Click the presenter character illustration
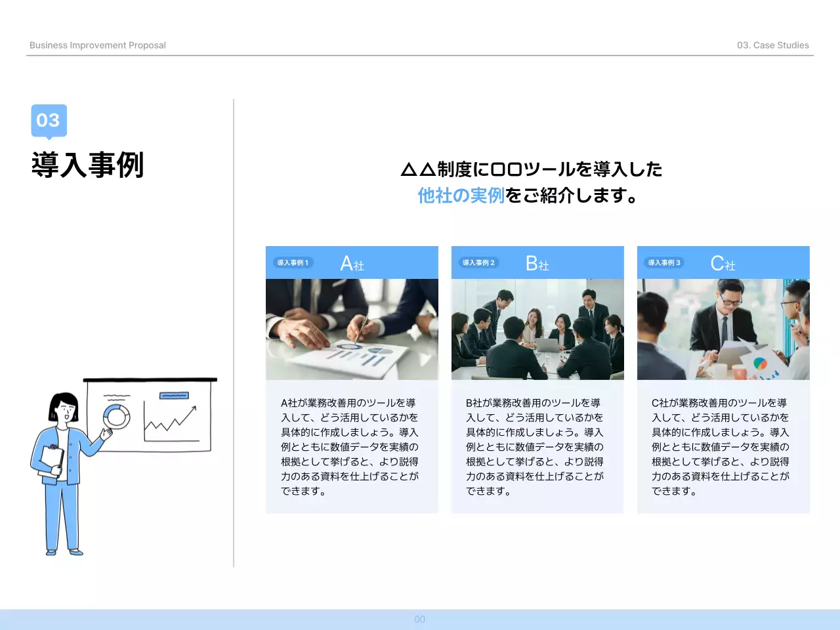 coord(62,472)
